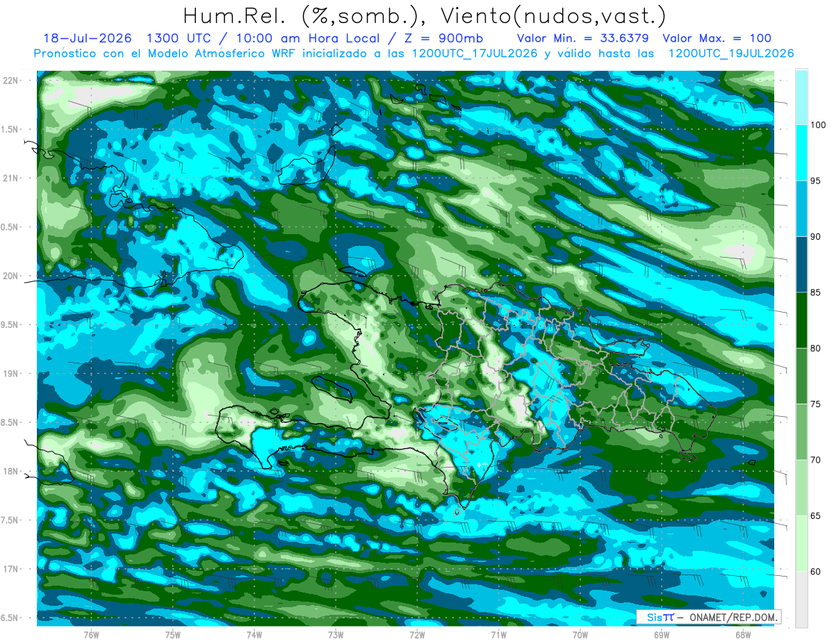Viewport: 834px width, 644px height.
Task: Click 'Valor Max. = 100' text
Action: tap(717, 38)
